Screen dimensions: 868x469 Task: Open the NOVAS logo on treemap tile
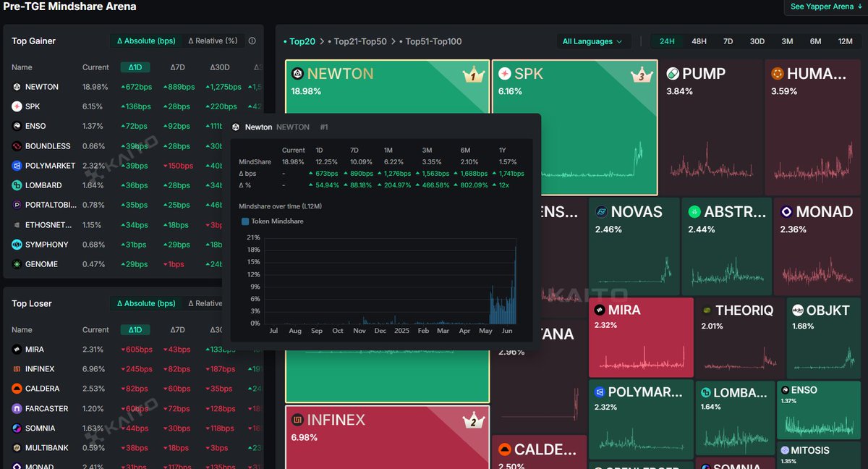click(601, 212)
